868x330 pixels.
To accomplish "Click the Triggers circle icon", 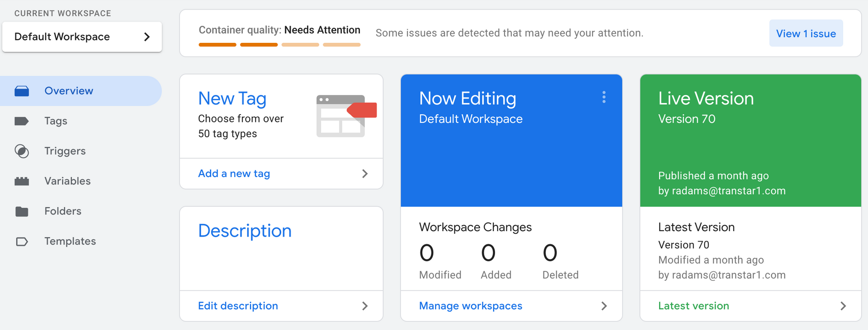I will coord(22,151).
